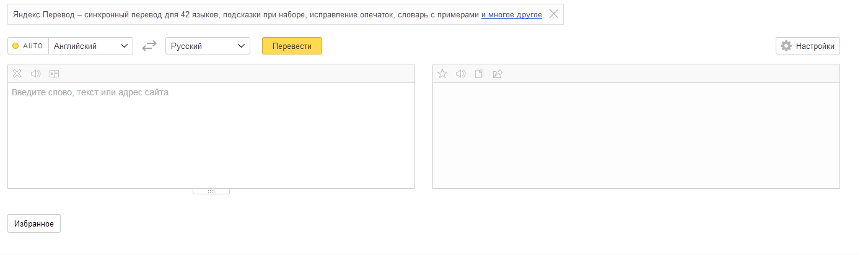
Task: Open Избранное favorites list
Action: (x=34, y=223)
